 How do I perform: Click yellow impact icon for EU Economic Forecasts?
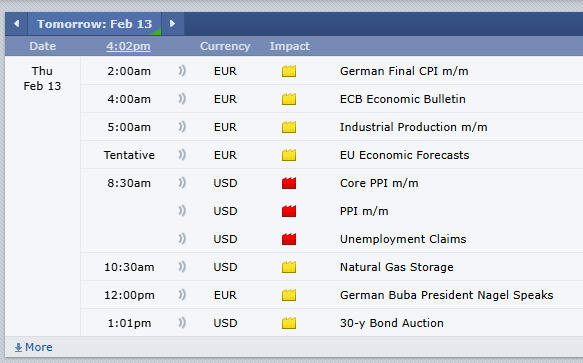point(289,155)
